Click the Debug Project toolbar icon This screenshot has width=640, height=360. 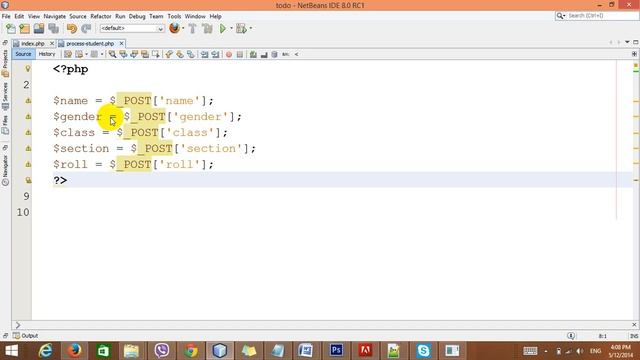241,29
